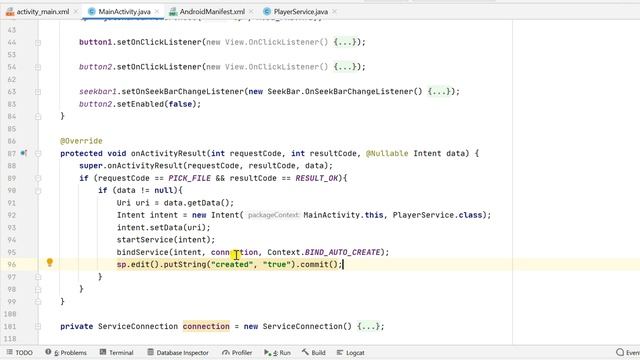Open the Terminal tool window
Viewport: 640px width, 360px height.
[116, 352]
